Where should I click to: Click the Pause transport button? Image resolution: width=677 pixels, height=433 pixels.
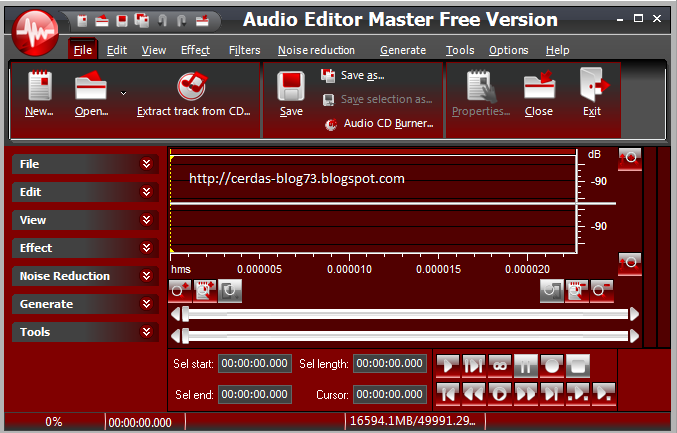pos(526,366)
